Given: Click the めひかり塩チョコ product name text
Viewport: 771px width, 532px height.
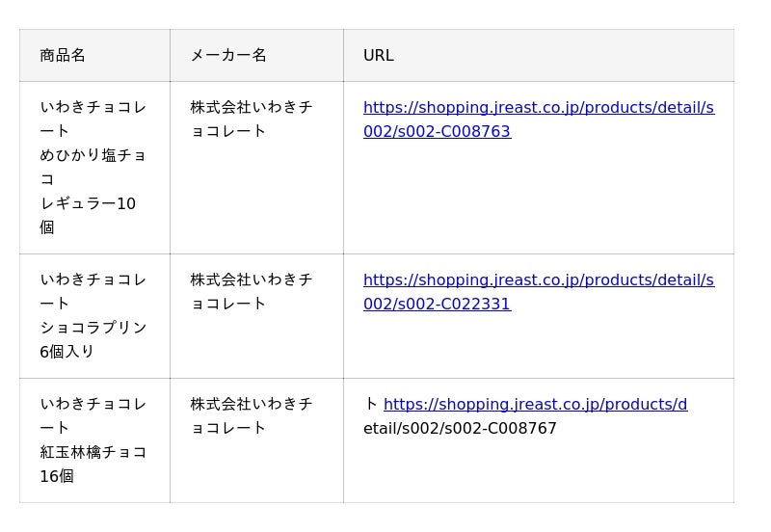Looking at the screenshot, I should 93,155.
